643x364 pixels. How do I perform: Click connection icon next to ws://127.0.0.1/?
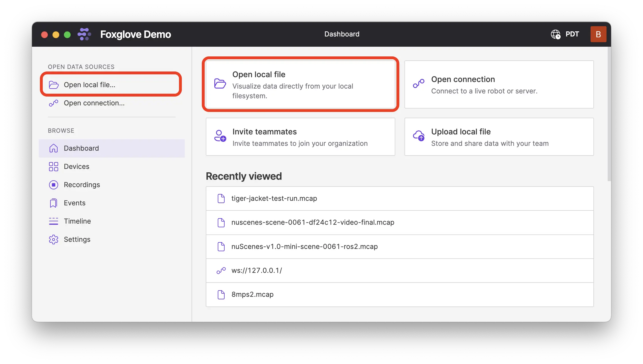pyautogui.click(x=221, y=271)
